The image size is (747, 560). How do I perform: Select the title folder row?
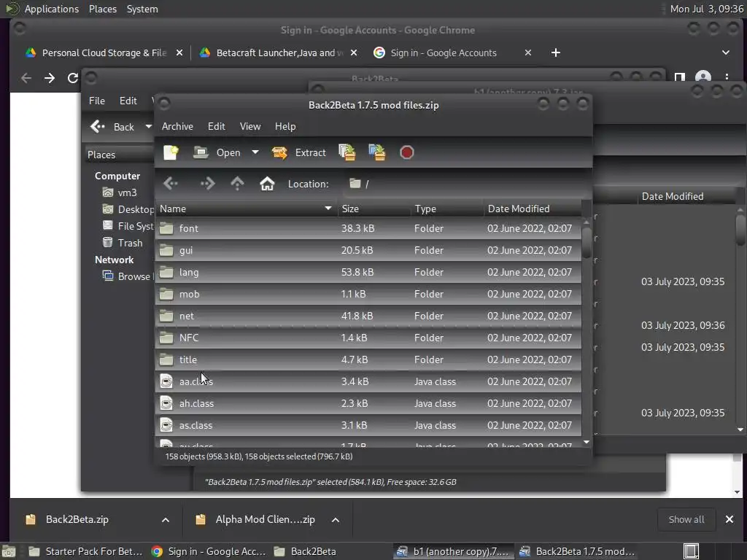[x=368, y=360]
